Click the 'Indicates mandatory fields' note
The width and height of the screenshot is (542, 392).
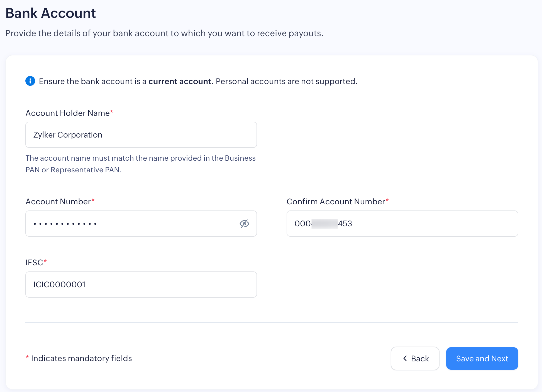coord(81,358)
